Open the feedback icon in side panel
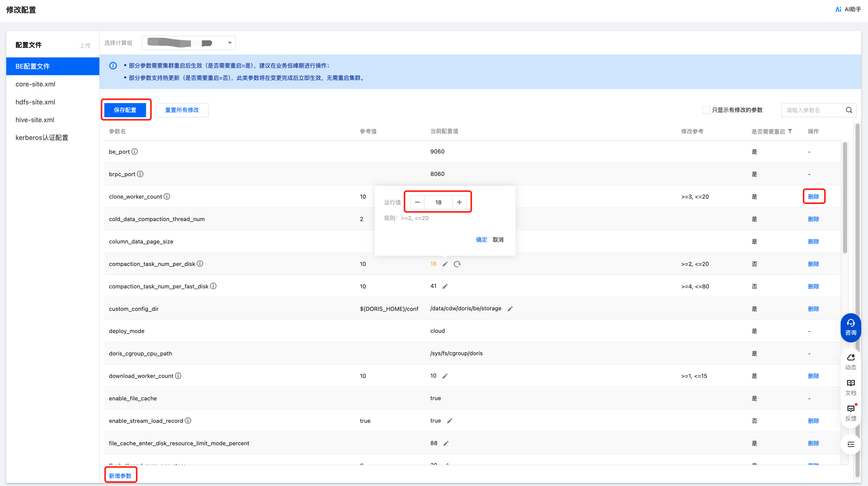Viewport: 868px width, 486px height. click(851, 412)
